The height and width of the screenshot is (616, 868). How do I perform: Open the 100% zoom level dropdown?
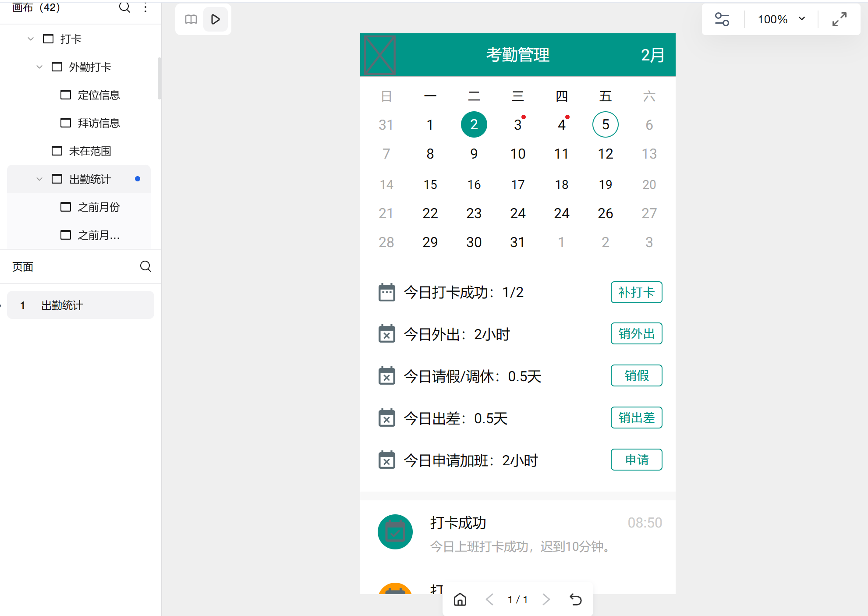tap(781, 19)
